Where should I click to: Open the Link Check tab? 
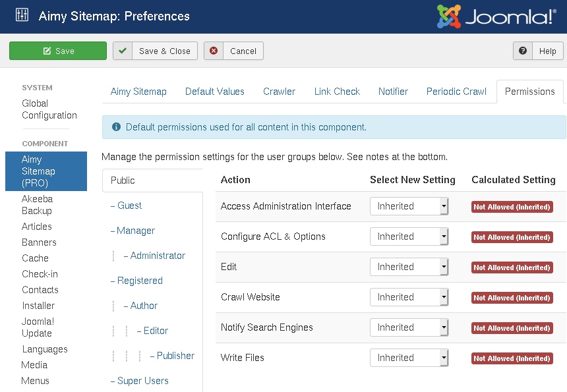(337, 92)
